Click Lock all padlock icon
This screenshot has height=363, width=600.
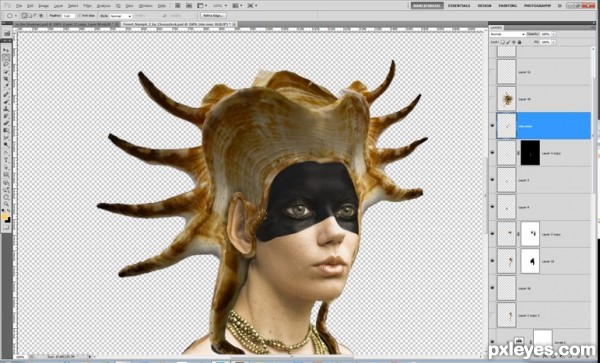click(519, 42)
